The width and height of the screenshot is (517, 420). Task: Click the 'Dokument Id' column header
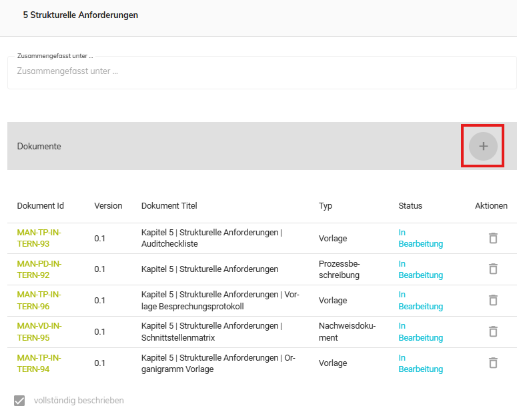pyautogui.click(x=41, y=206)
